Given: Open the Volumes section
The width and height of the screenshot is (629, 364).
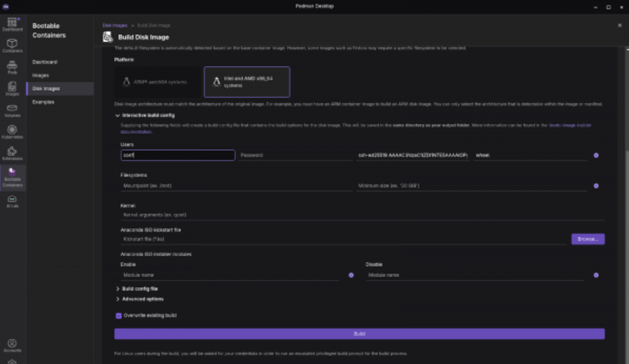Looking at the screenshot, I should click(12, 111).
